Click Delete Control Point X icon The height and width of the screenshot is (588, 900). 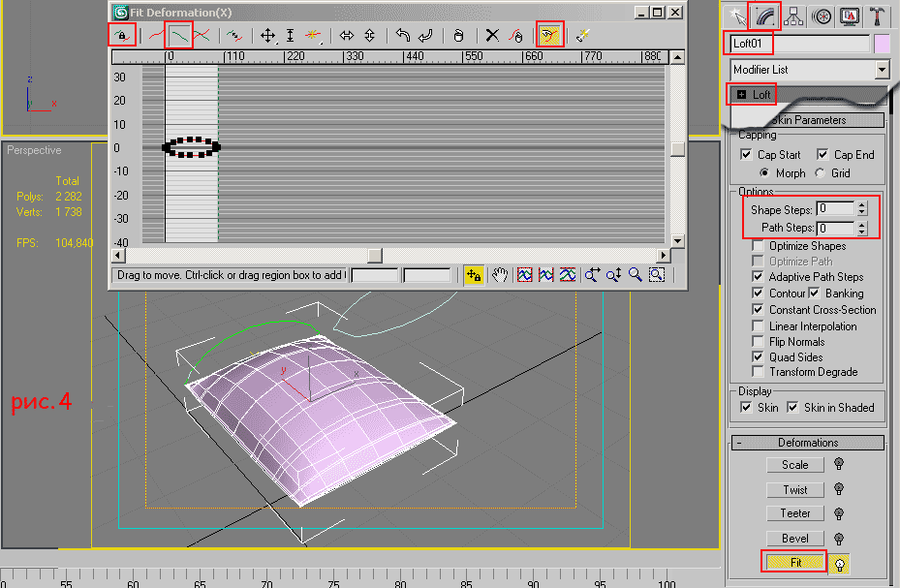click(x=492, y=36)
